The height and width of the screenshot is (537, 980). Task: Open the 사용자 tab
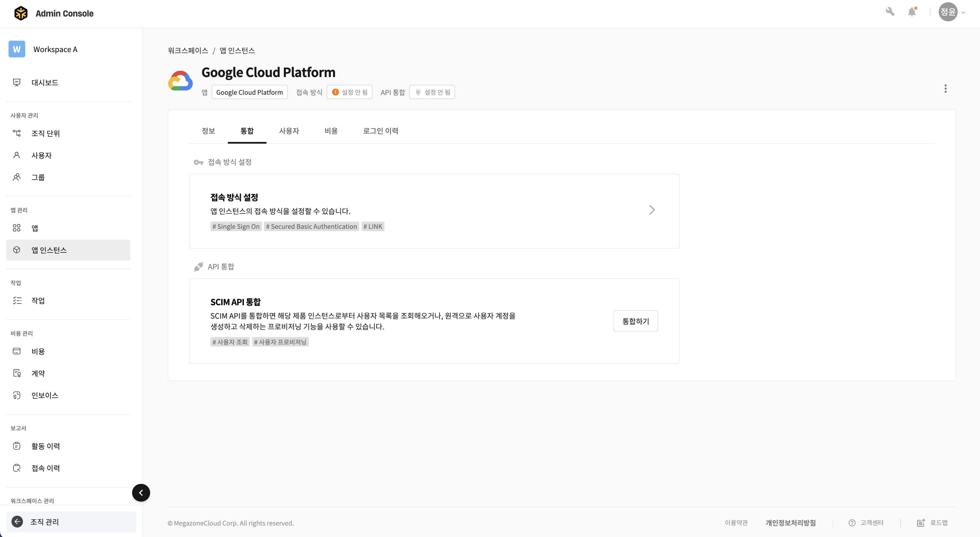click(x=289, y=131)
